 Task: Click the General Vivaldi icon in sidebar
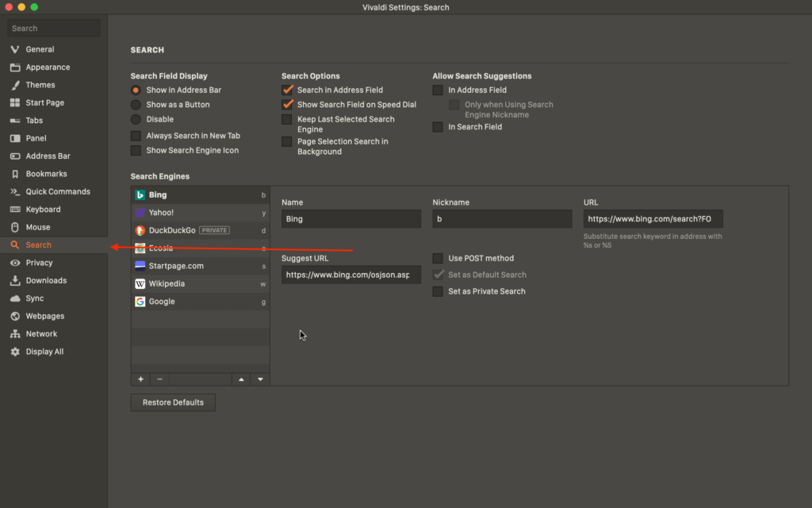click(15, 49)
